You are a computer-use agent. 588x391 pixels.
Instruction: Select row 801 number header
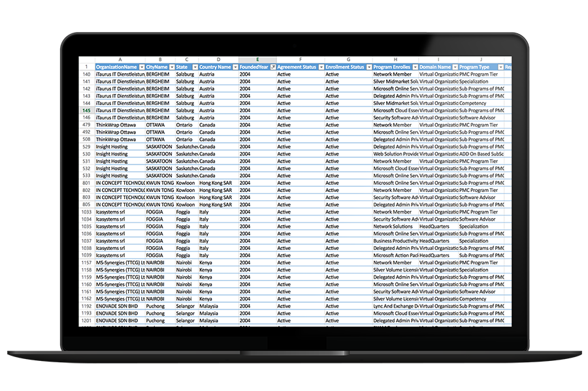pyautogui.click(x=87, y=183)
